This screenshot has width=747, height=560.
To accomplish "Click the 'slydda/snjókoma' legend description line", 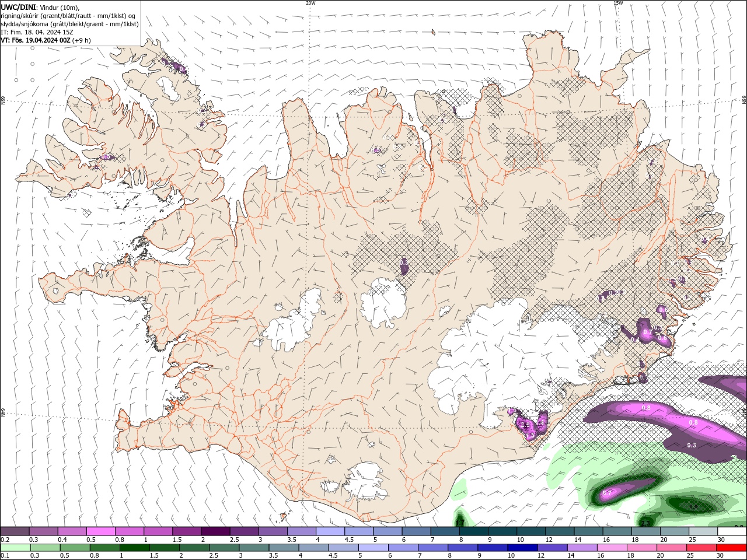I will [x=69, y=24].
